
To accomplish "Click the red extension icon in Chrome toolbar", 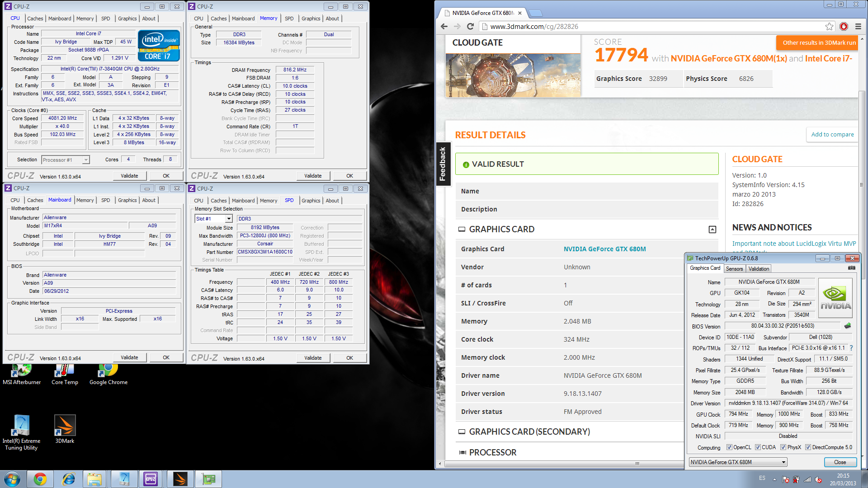I will (x=844, y=27).
